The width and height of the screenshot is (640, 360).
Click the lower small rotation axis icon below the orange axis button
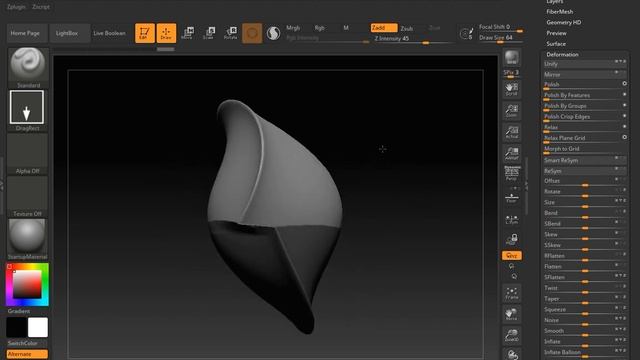tap(514, 276)
